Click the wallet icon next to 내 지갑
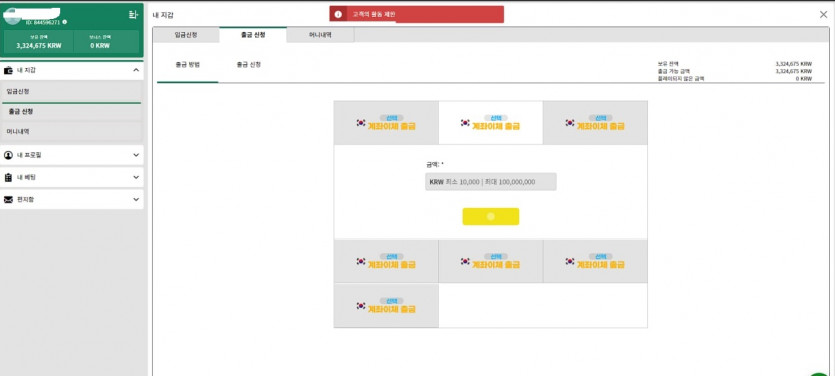The width and height of the screenshot is (835, 376). [8, 70]
